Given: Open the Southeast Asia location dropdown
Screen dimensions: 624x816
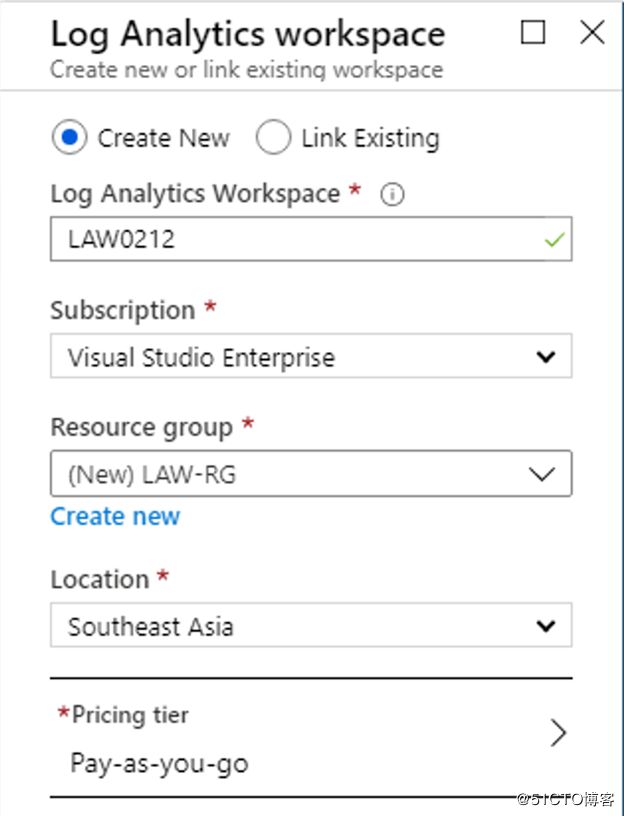Looking at the screenshot, I should 311,625.
